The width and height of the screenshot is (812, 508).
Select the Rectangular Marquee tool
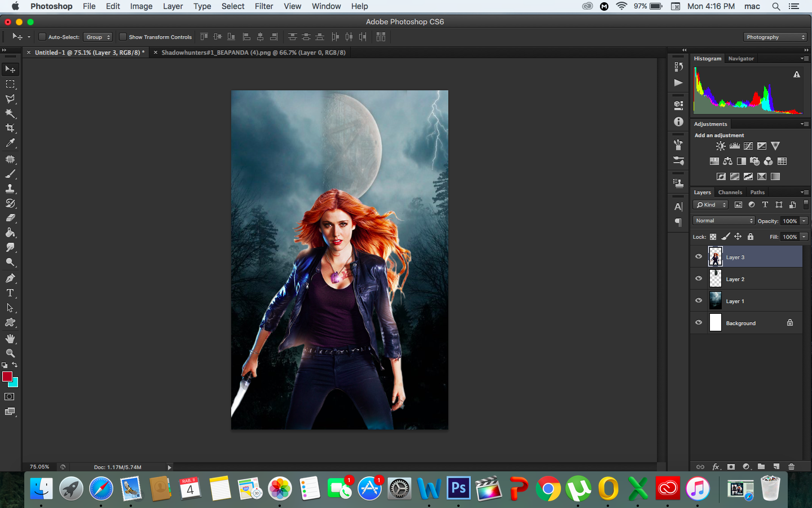pos(10,84)
